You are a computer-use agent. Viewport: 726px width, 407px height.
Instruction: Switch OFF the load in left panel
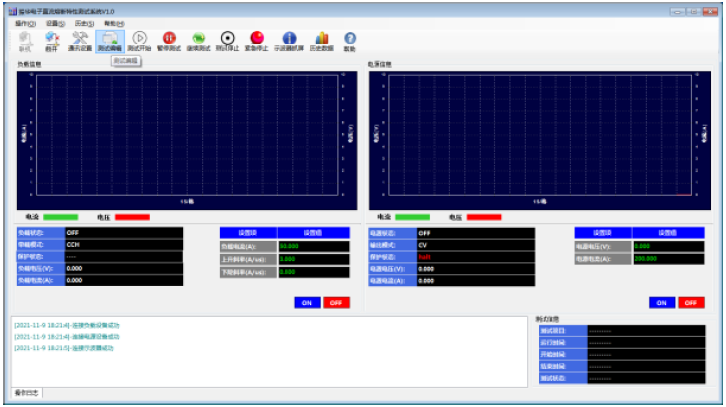pos(336,302)
